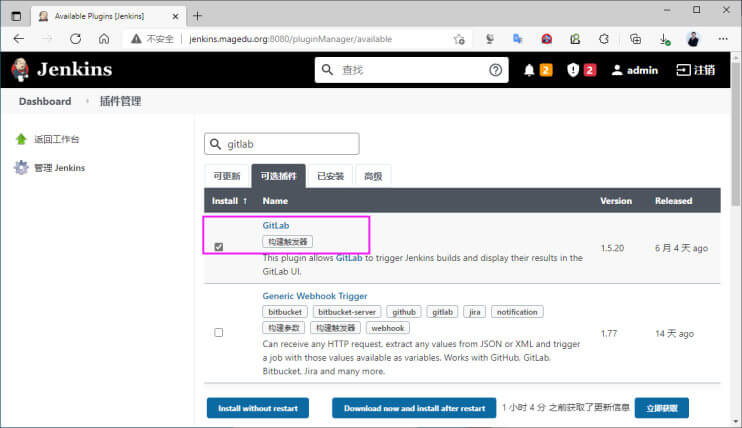Sort by the Install column header

coord(229,201)
